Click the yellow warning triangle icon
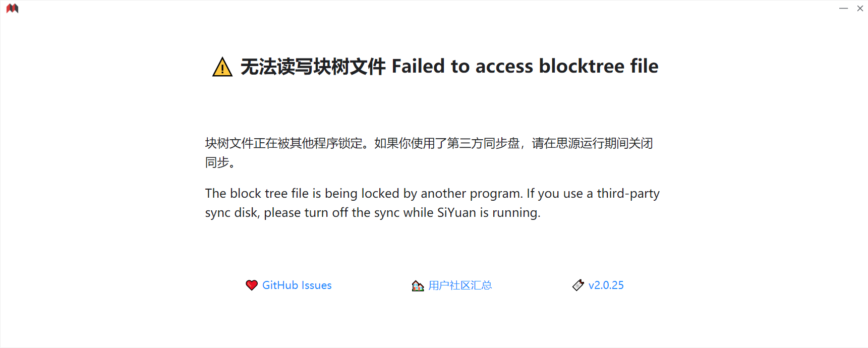 222,67
